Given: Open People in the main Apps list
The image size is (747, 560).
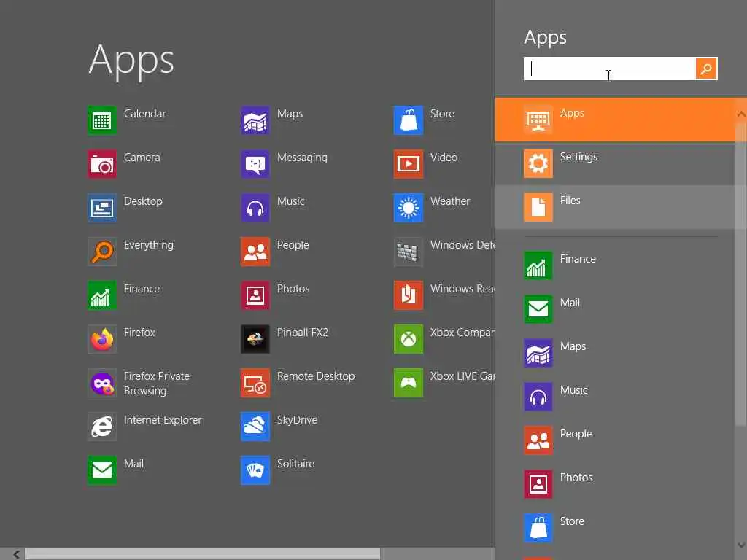Looking at the screenshot, I should [255, 252].
